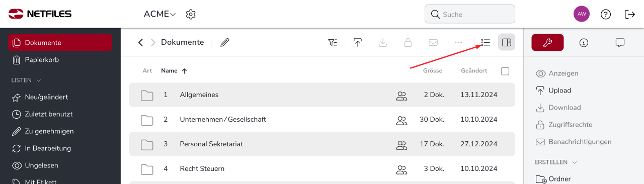Open the filter options icon in toolbar

pyautogui.click(x=333, y=43)
